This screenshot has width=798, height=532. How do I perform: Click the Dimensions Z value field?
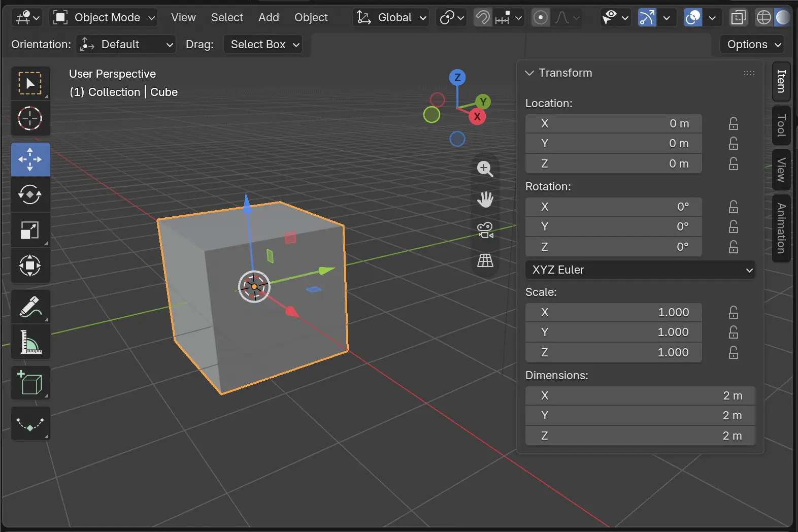[640, 436]
